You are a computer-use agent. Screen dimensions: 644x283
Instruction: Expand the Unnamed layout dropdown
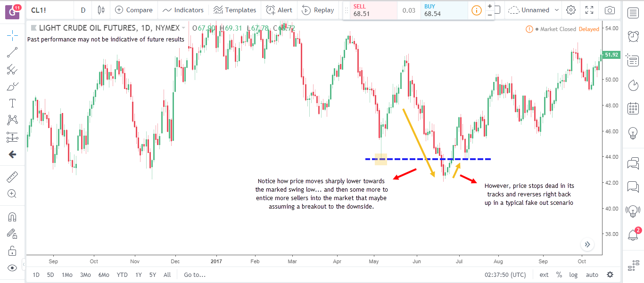(x=535, y=10)
